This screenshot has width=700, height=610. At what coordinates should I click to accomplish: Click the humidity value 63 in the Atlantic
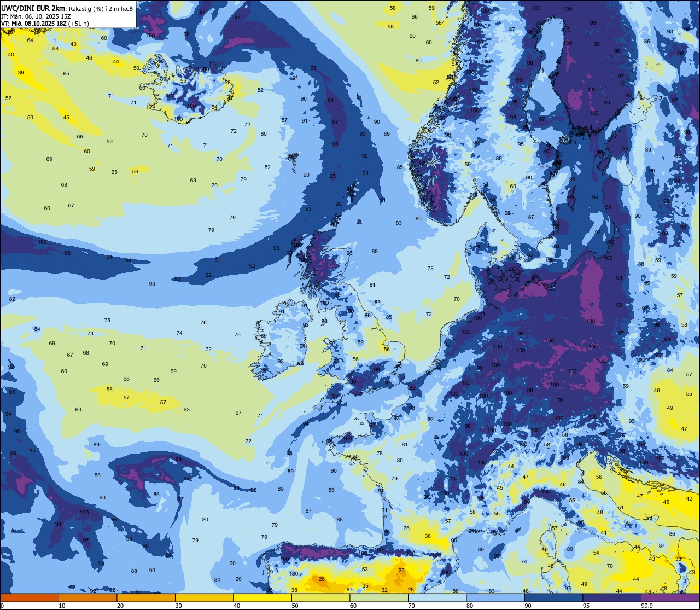(x=186, y=409)
